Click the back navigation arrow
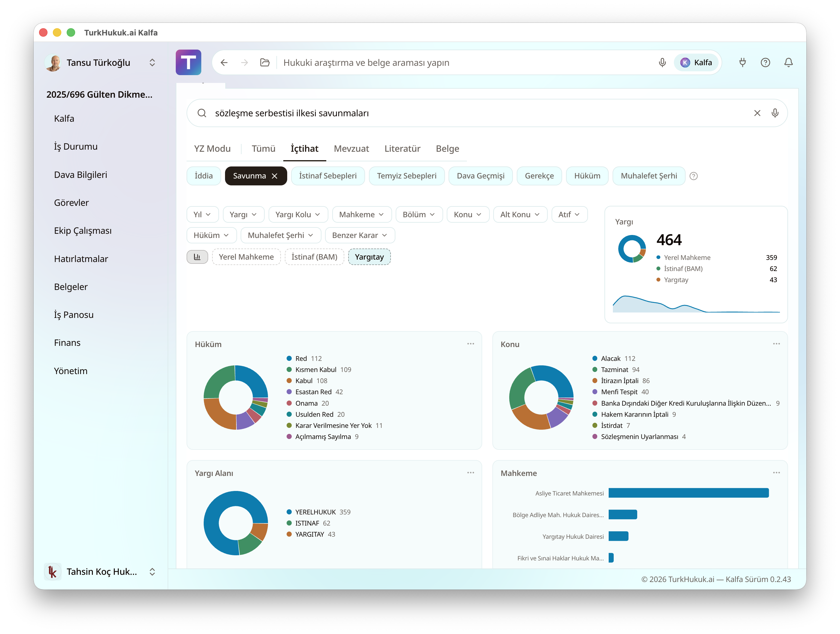840x634 pixels. point(224,63)
